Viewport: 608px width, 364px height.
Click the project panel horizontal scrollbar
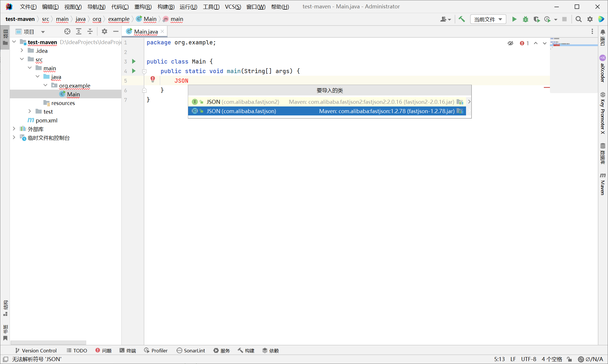tap(48, 342)
